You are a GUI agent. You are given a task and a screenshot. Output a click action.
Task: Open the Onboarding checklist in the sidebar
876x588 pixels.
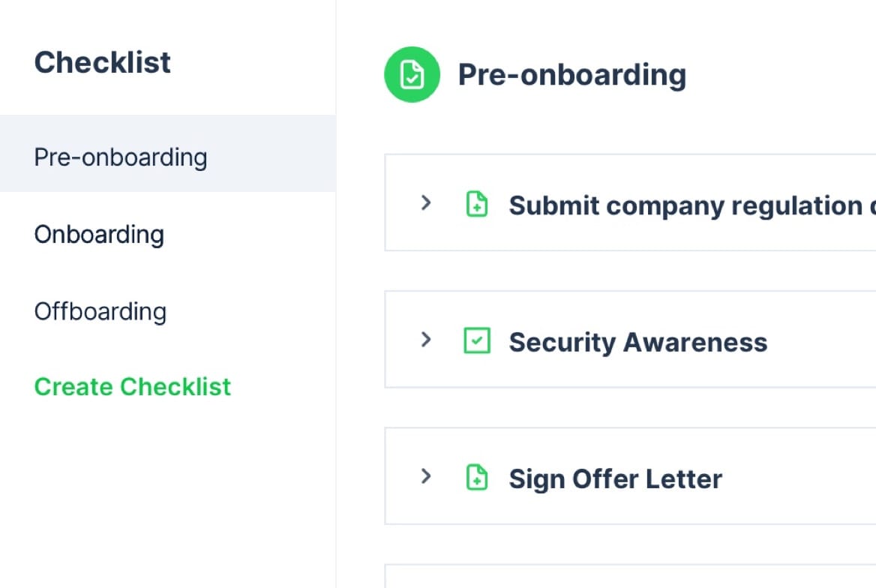coord(99,234)
